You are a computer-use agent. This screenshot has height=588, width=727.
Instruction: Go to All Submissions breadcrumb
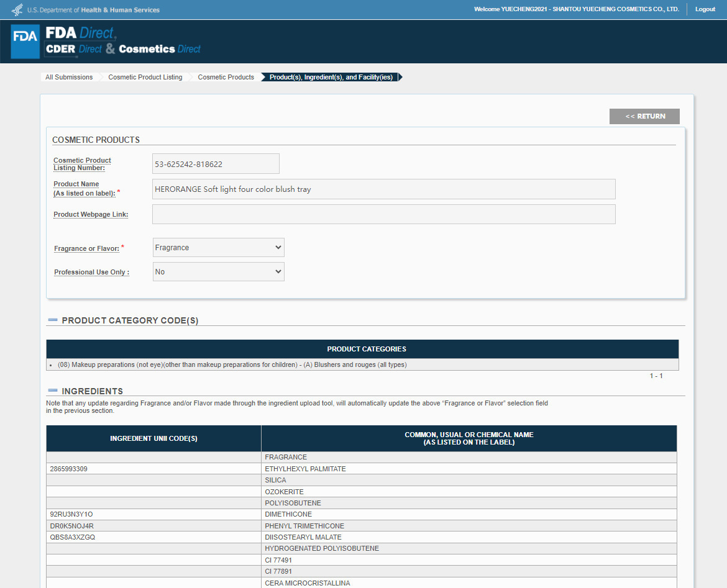click(69, 77)
